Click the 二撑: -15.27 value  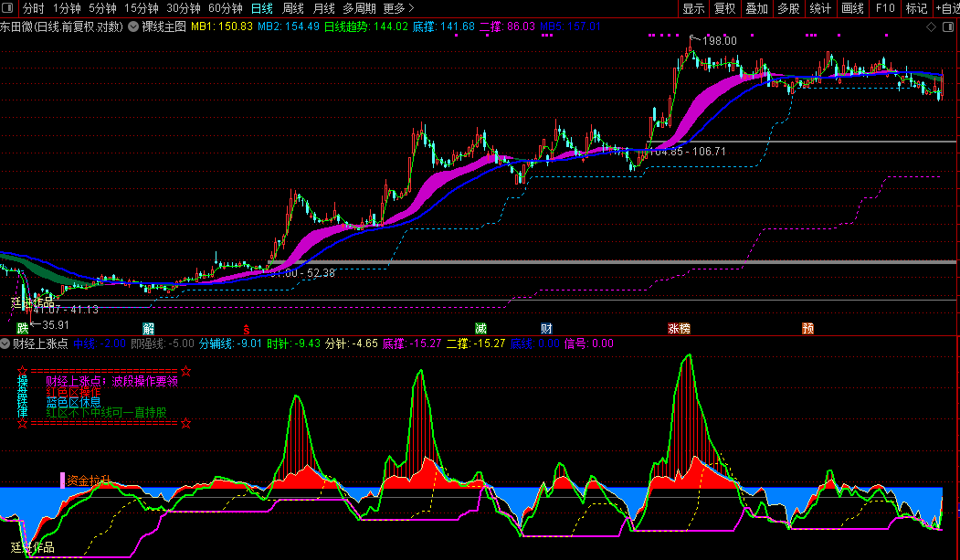pyautogui.click(x=476, y=343)
